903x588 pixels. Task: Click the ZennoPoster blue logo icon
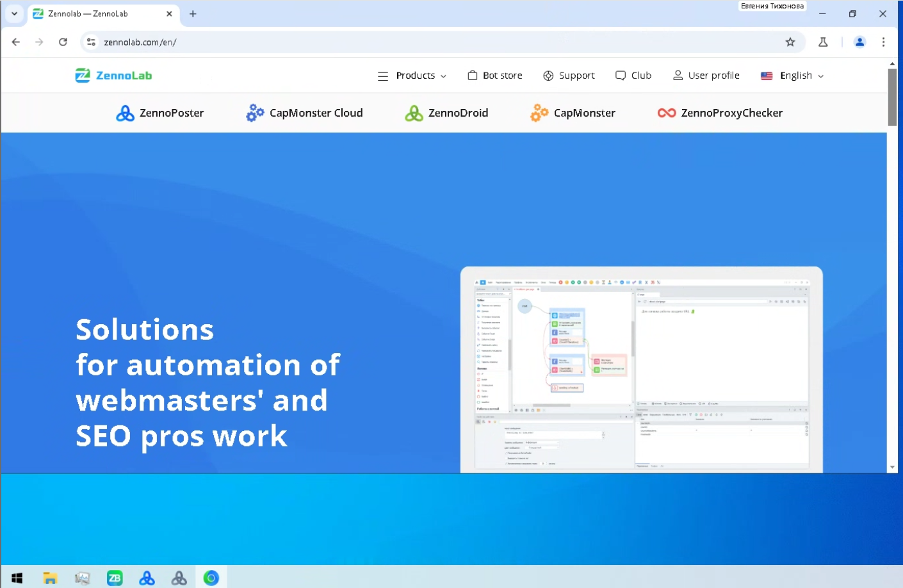pos(125,113)
